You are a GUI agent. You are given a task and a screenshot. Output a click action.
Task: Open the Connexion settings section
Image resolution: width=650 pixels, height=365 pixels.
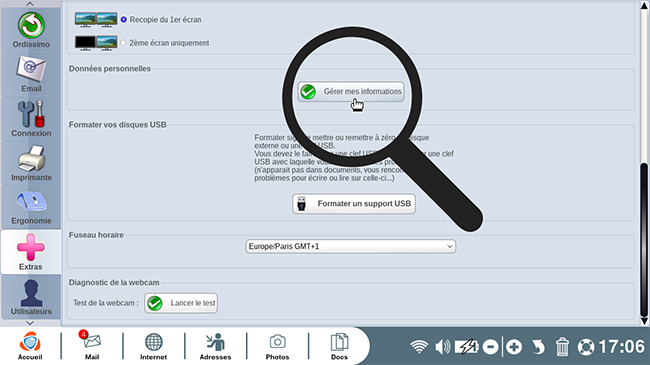[31, 119]
